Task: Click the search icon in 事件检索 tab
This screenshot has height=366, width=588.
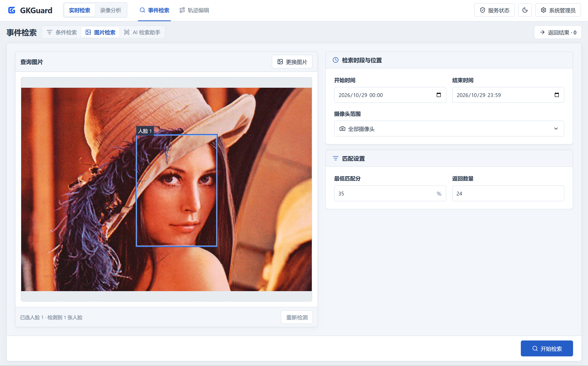Action: (142, 10)
